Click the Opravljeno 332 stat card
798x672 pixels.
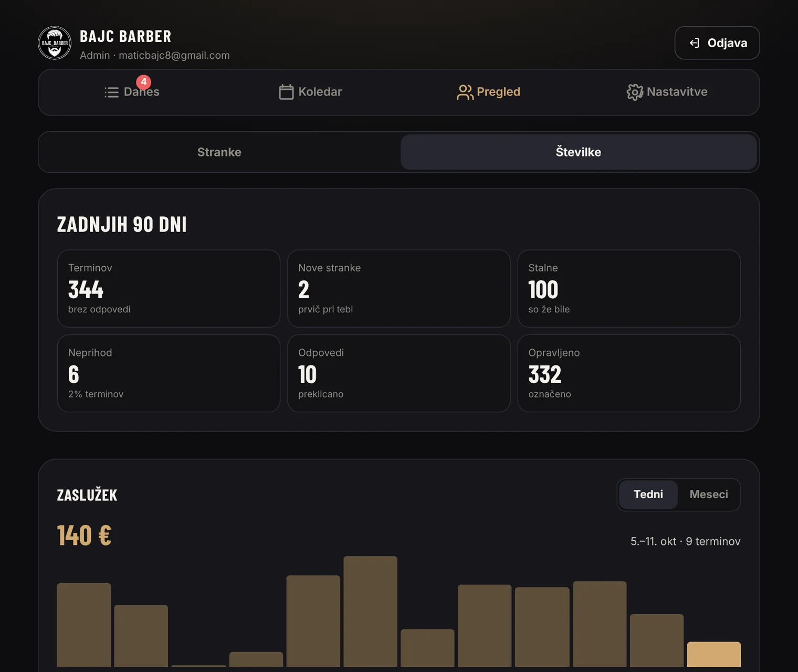[629, 373]
